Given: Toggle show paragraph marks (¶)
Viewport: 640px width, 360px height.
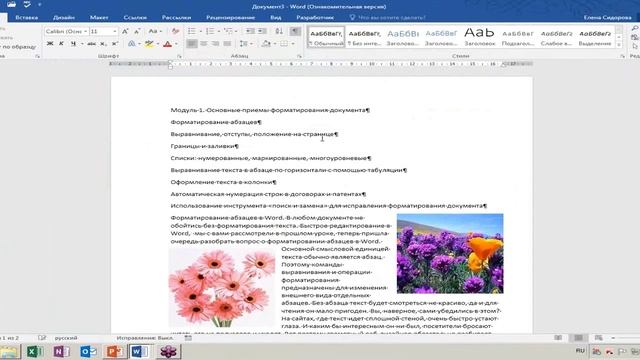Looking at the screenshot, I should (x=295, y=31).
